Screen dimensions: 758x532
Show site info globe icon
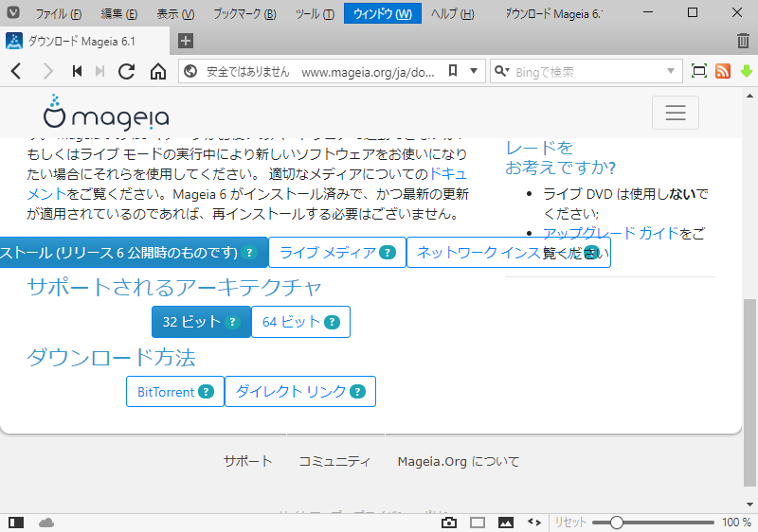tap(190, 71)
